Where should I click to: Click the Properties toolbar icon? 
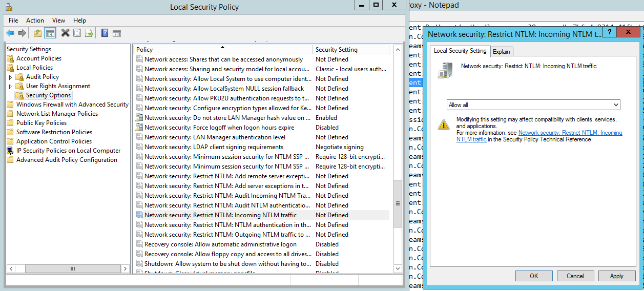pyautogui.click(x=77, y=33)
